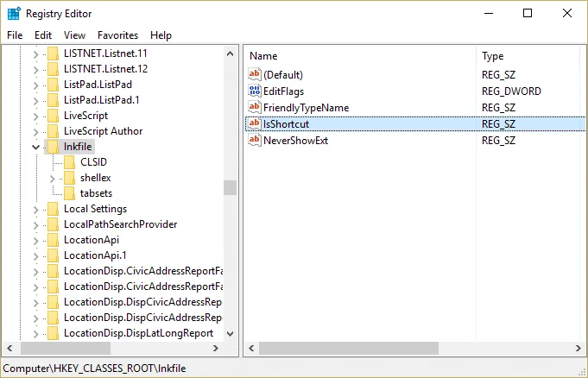Click the CLSID folder icon
Screen dimensions: 588x378
[x=69, y=162]
